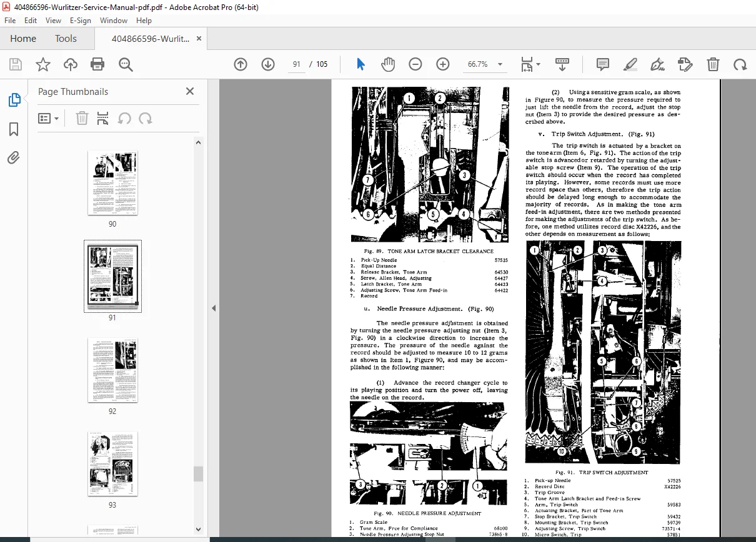Viewport: 756px width, 542px height.
Task: Close the Page Thumbnails panel
Action: (190, 91)
